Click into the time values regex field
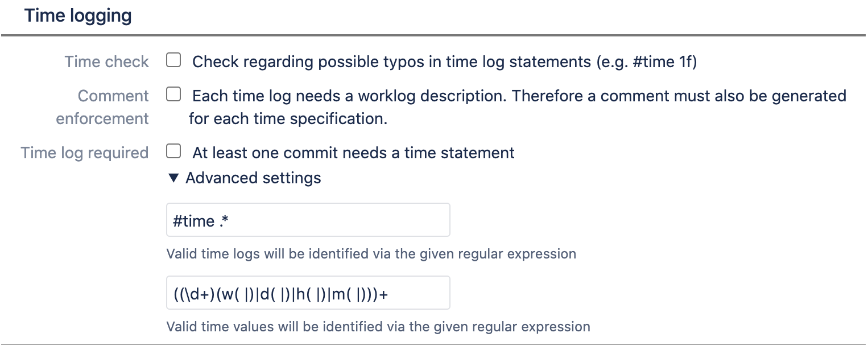The height and width of the screenshot is (345, 868). (x=308, y=293)
